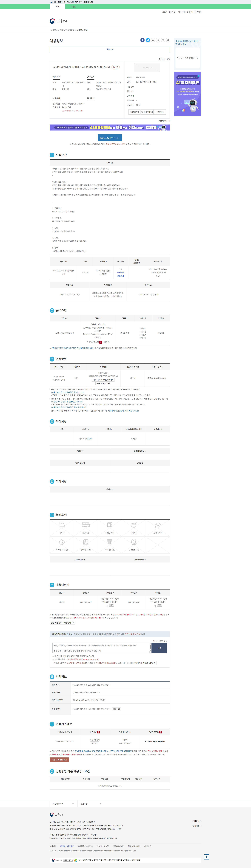This screenshot has height=868, width=251.
Task: Click the 직원대출제도 benefit icon
Action: coord(110,542)
